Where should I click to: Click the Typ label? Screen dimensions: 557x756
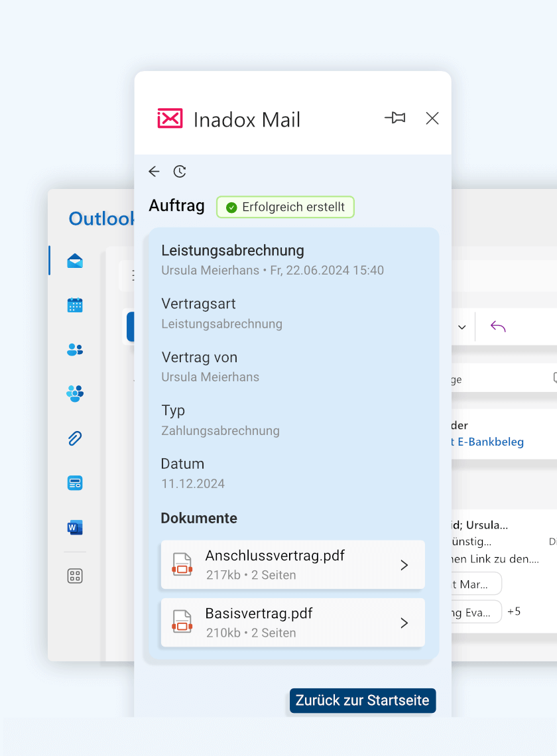click(173, 410)
